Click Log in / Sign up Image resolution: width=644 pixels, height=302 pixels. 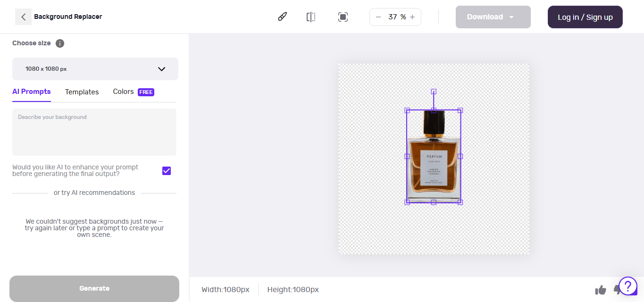click(585, 17)
